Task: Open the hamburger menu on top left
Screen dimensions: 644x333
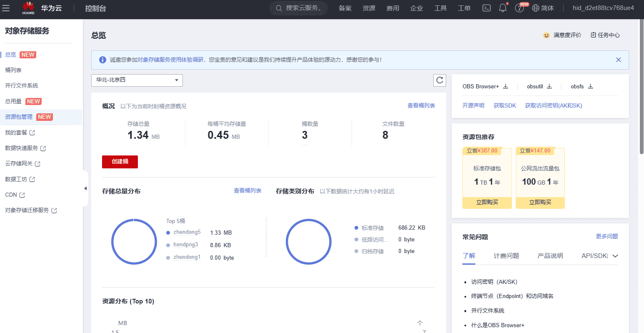Action: 6,8
